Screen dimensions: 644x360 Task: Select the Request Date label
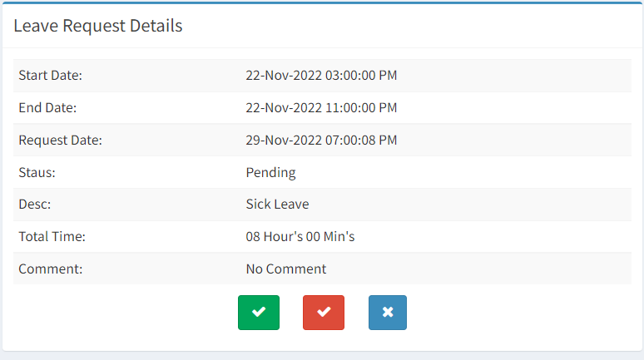pos(60,141)
